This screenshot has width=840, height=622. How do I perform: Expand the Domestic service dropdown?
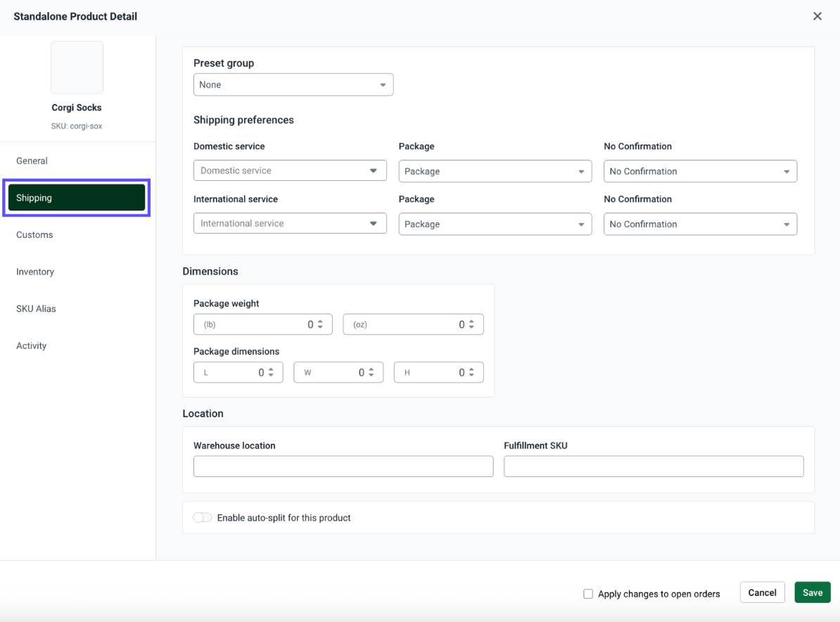point(290,170)
